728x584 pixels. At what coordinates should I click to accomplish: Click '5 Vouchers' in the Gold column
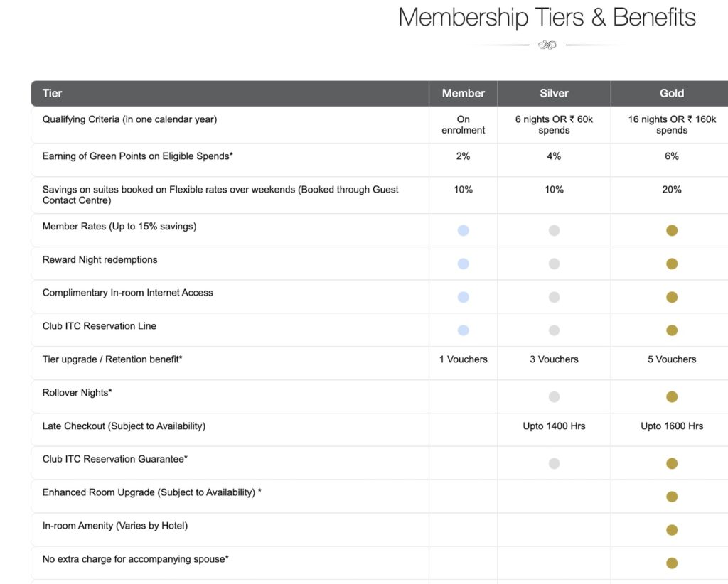(672, 359)
